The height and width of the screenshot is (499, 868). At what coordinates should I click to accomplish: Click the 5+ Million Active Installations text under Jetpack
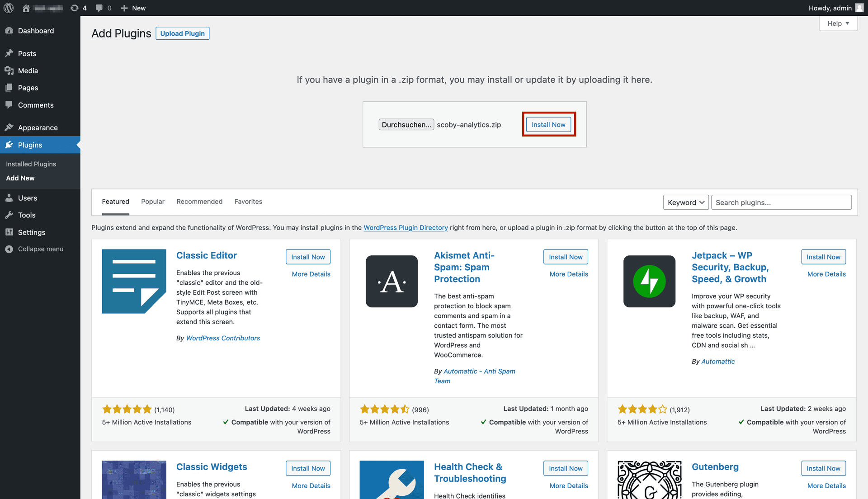pos(662,422)
